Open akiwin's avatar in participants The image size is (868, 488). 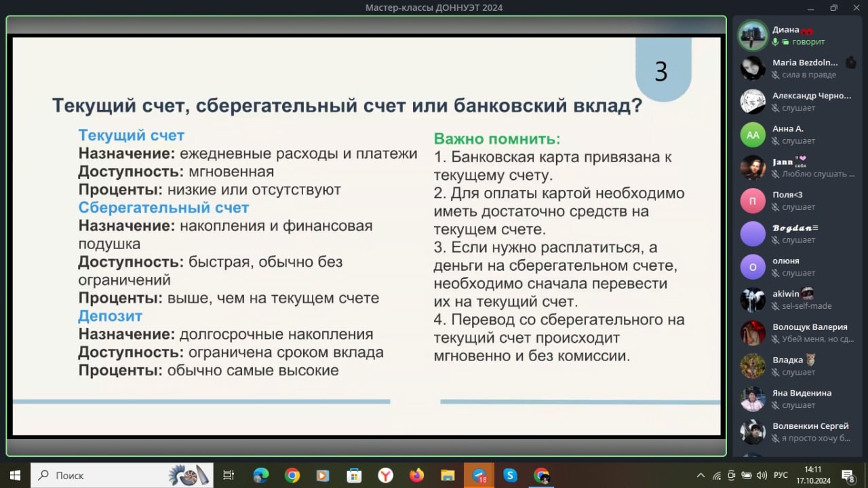point(753,300)
